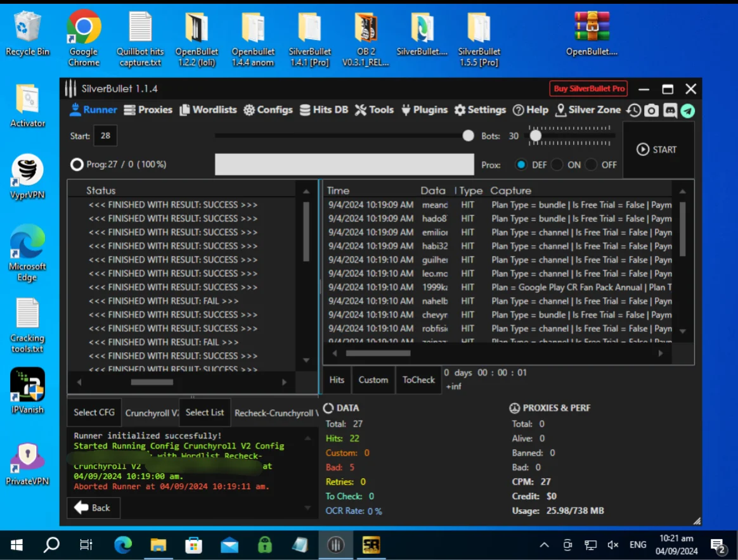
Task: Click the START runner button
Action: point(657,150)
